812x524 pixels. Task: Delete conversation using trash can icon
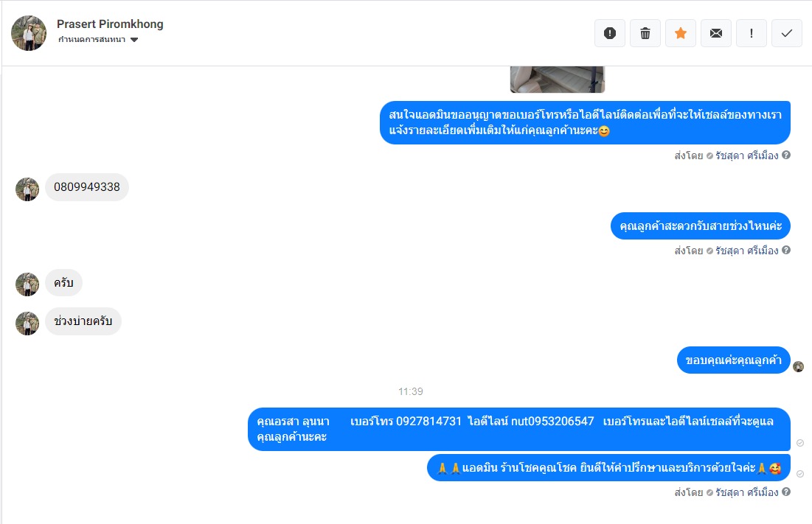645,33
